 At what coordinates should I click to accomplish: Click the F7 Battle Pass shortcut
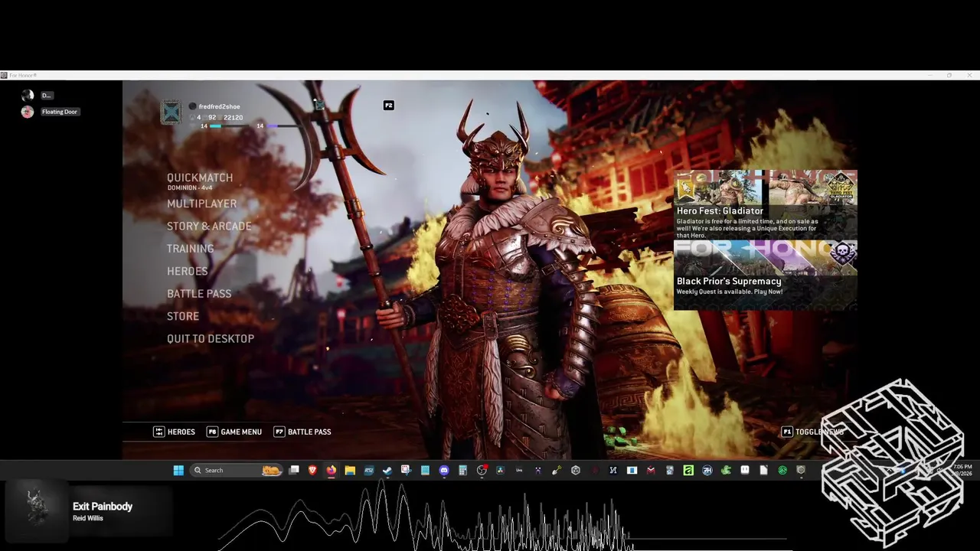[302, 432]
